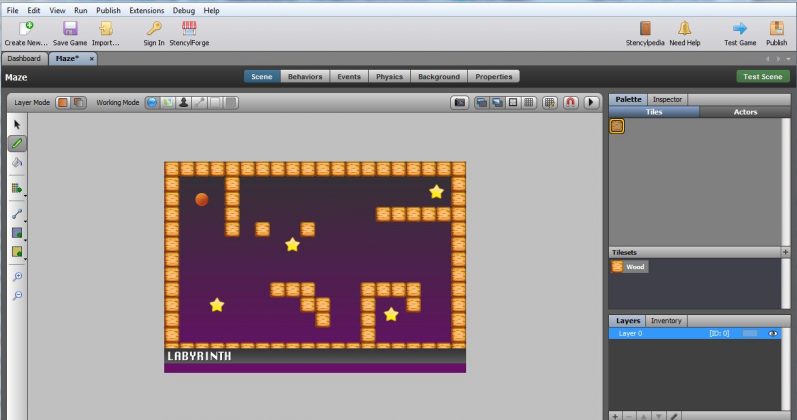The width and height of the screenshot is (797, 420).
Task: Select the wood tile thumbnail in palette
Action: [617, 126]
